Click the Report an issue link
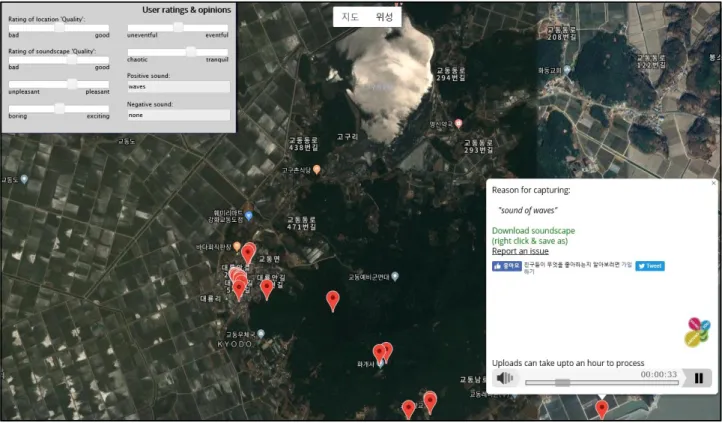The height and width of the screenshot is (423, 722). pos(520,251)
